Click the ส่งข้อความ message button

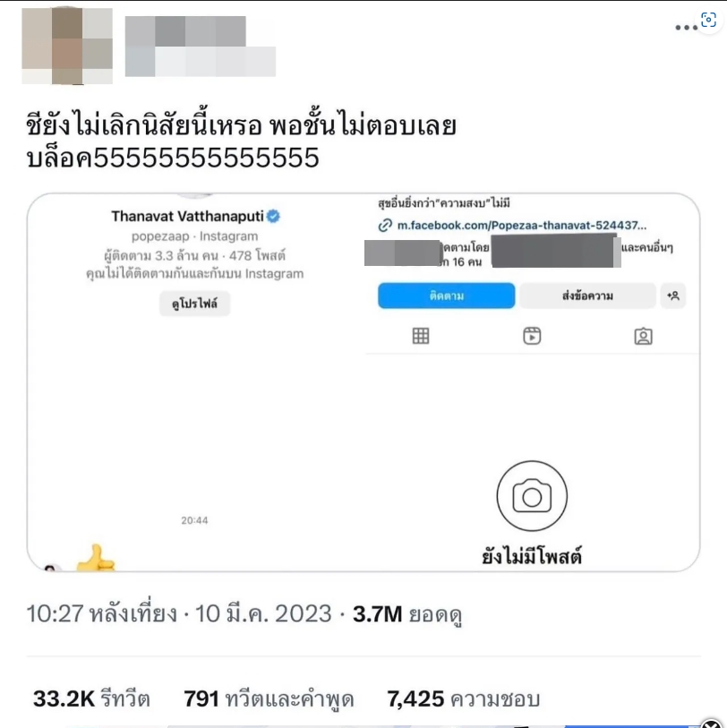[x=587, y=295]
